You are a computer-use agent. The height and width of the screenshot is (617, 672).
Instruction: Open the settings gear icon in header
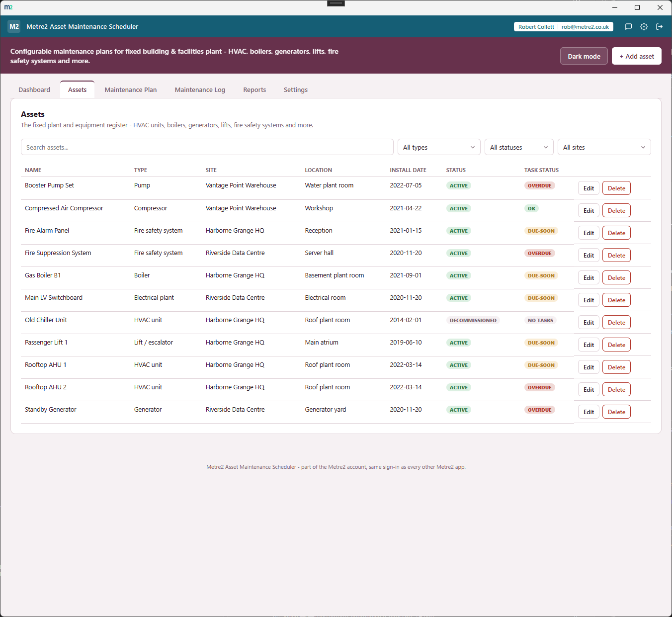[644, 27]
